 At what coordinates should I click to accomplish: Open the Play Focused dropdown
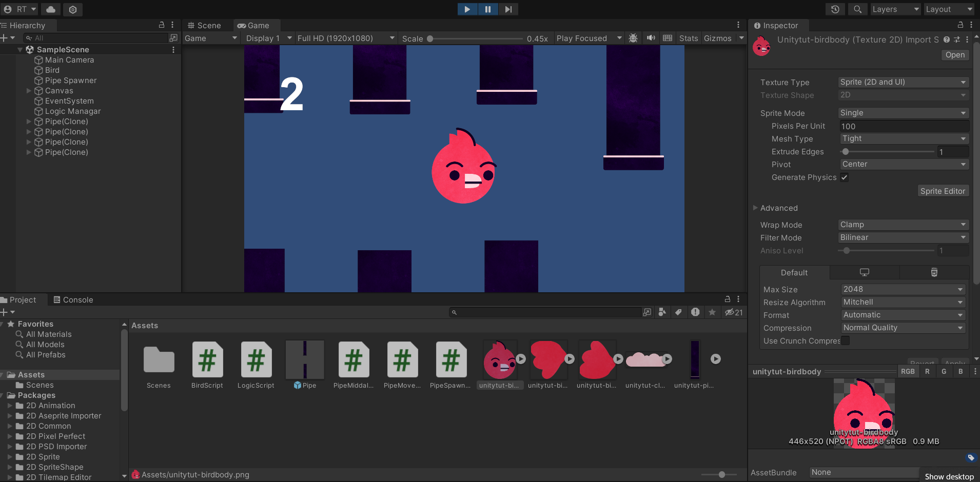coord(589,38)
